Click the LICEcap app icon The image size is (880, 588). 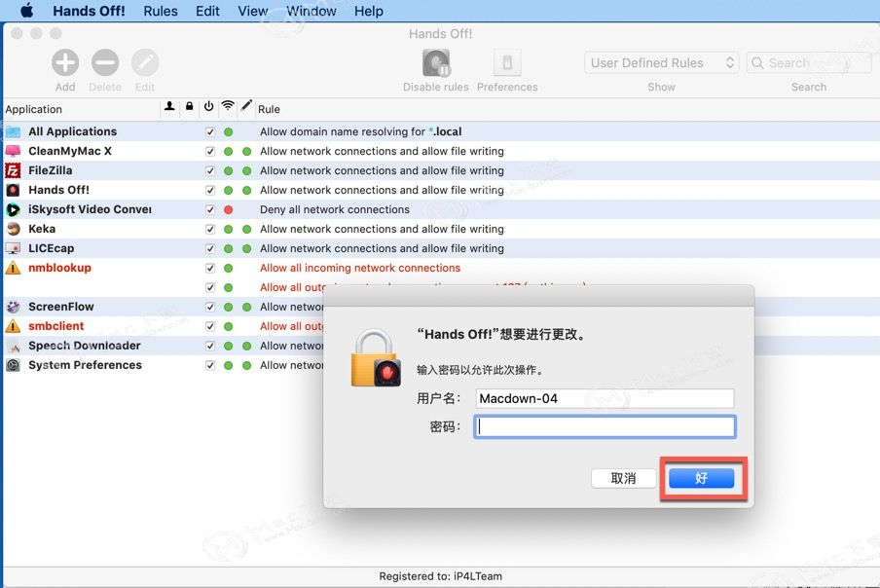point(13,248)
